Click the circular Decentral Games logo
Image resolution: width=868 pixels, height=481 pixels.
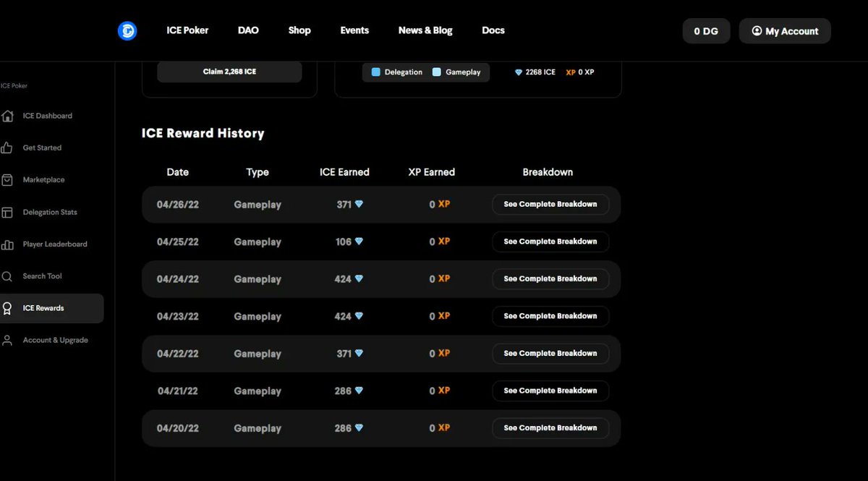click(x=127, y=30)
